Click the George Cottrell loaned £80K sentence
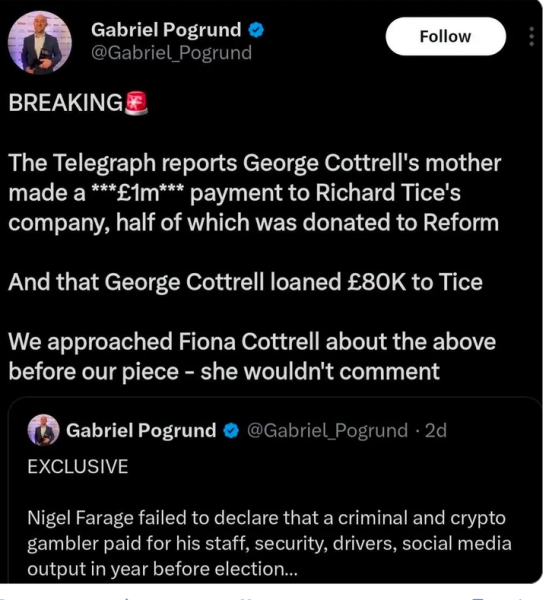 (246, 282)
